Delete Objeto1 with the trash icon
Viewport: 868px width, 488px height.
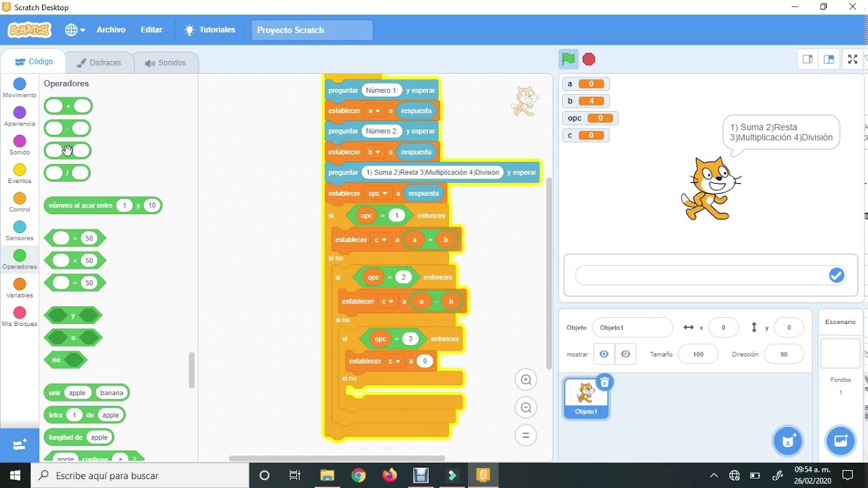pyautogui.click(x=605, y=382)
